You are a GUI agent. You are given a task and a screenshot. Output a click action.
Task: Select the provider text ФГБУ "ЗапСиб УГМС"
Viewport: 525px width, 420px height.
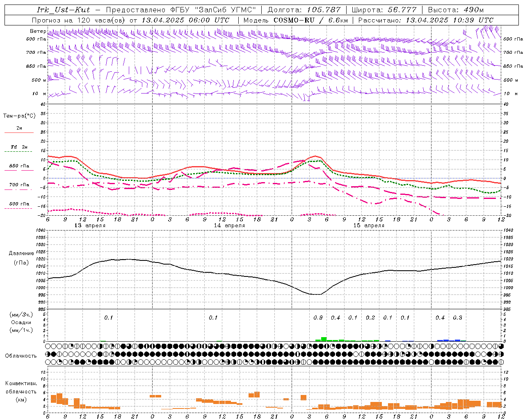213,10
